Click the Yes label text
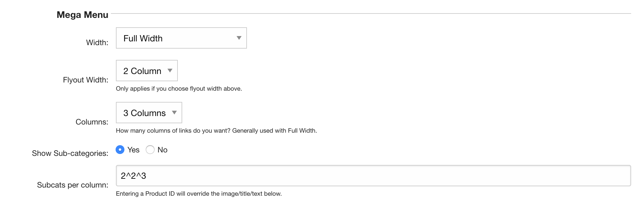The image size is (644, 212). click(134, 150)
